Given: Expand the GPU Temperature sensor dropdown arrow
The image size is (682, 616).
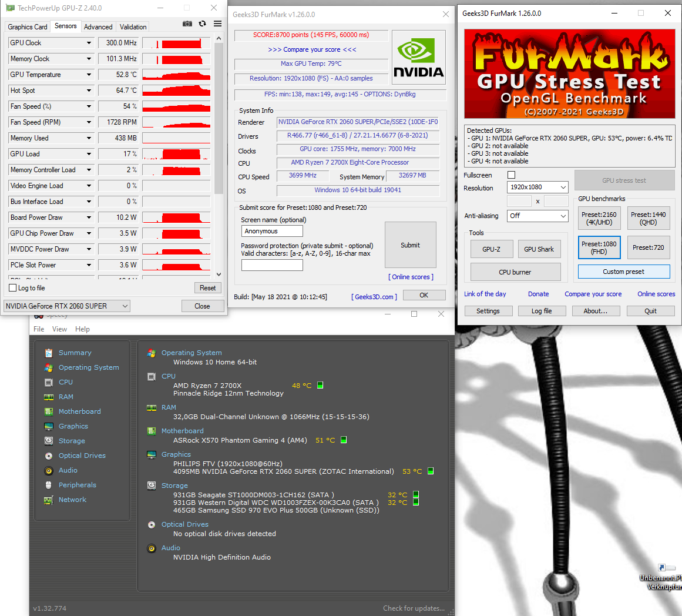Looking at the screenshot, I should (x=89, y=75).
